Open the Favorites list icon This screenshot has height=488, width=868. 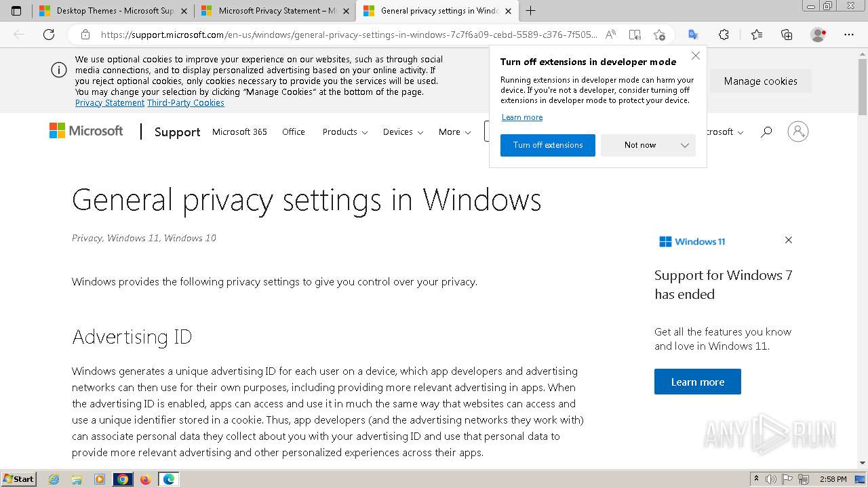pos(757,35)
